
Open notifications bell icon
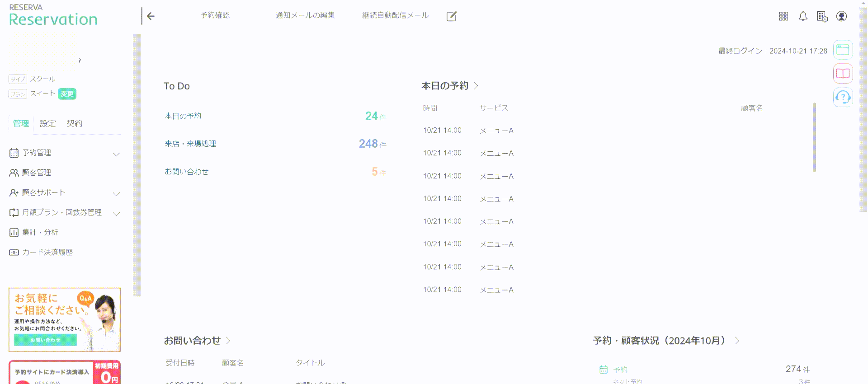[x=803, y=16]
